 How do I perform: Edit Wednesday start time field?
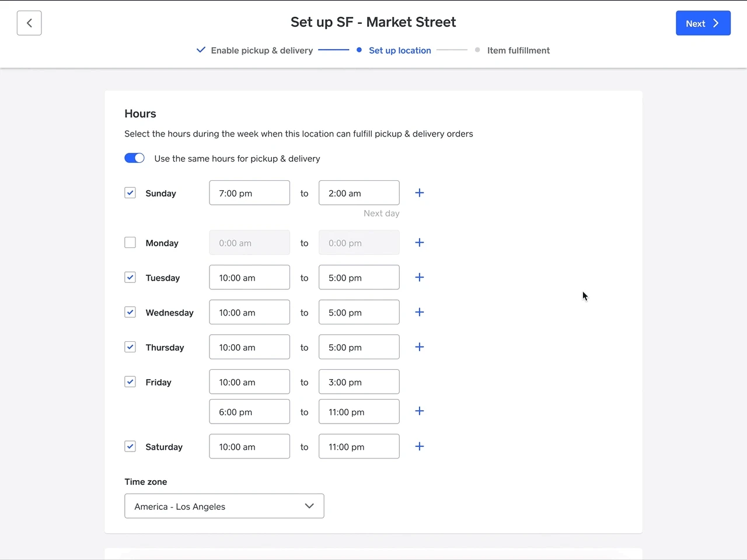(x=250, y=312)
